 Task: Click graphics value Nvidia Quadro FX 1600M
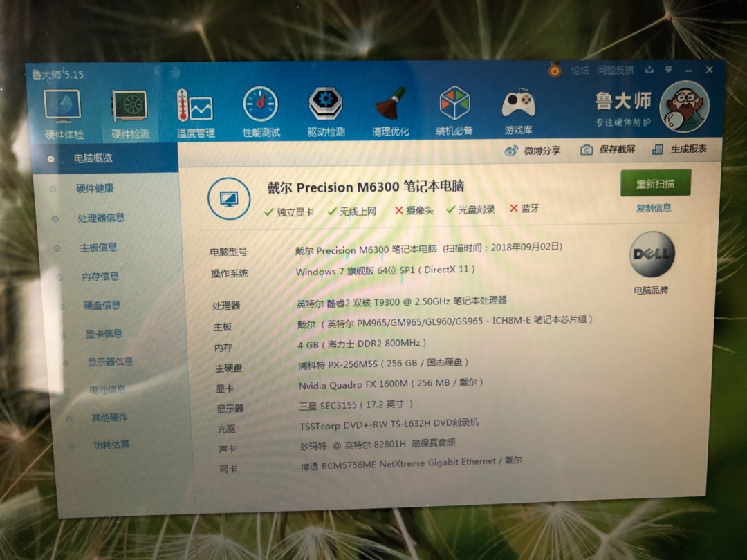pos(391,384)
